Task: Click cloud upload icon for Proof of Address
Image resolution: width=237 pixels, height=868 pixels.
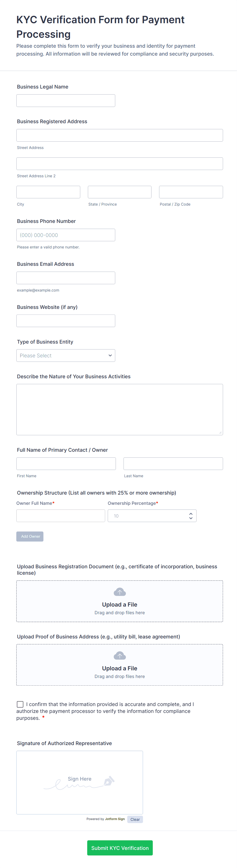Action: (x=120, y=656)
